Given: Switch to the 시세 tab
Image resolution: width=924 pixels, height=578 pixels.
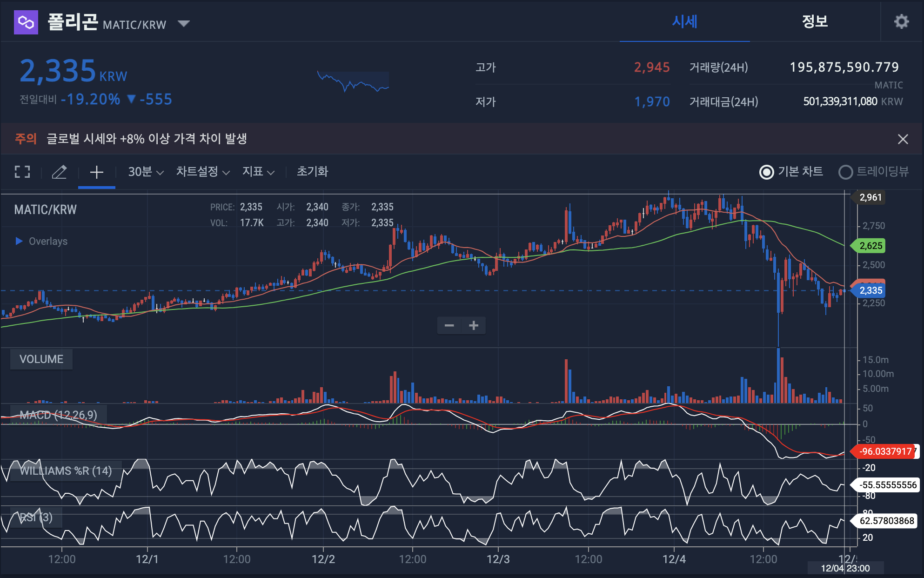Looking at the screenshot, I should (x=684, y=21).
